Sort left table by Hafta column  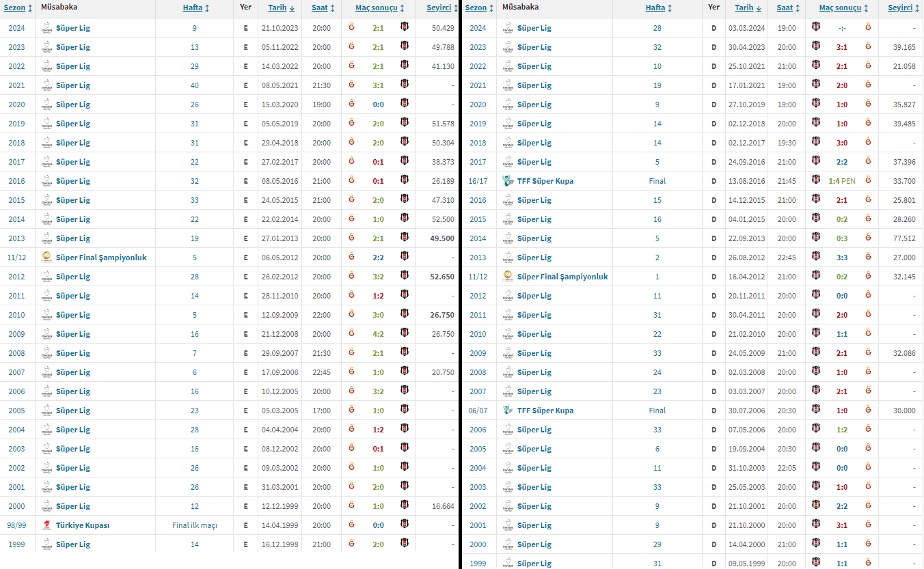196,8
